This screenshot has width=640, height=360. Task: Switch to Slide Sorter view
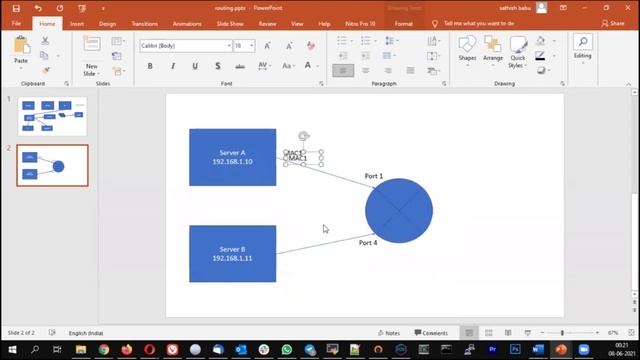[x=489, y=333]
